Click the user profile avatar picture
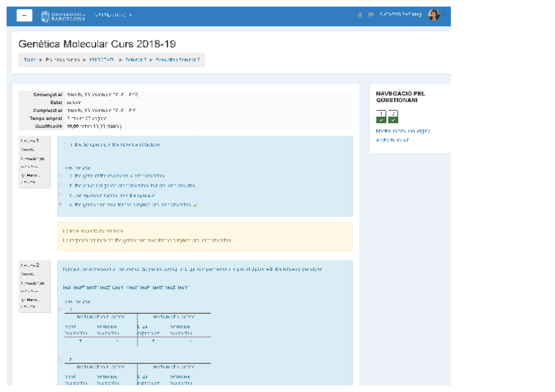The width and height of the screenshot is (555, 392). point(433,15)
